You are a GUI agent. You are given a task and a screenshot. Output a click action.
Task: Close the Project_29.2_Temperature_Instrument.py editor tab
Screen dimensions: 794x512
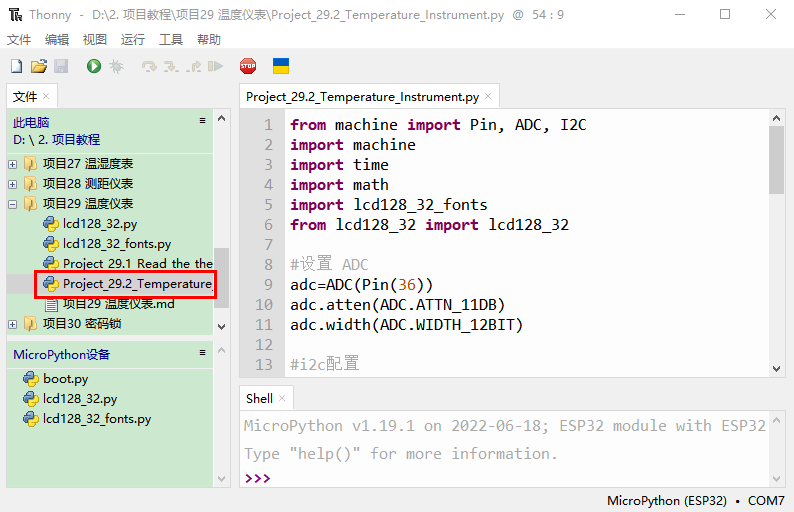click(488, 97)
